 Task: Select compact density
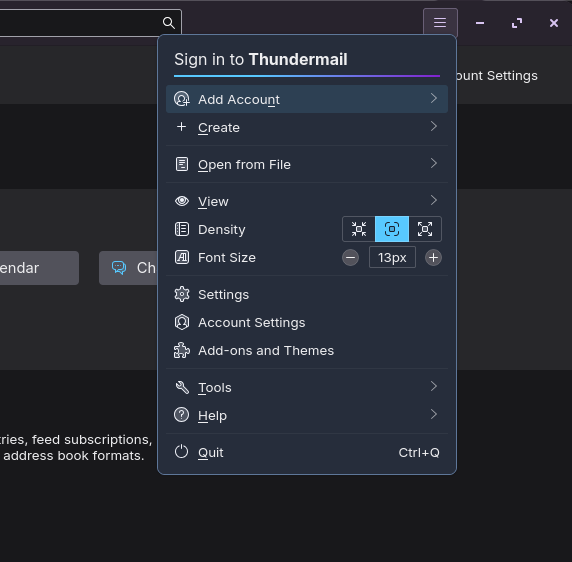point(359,229)
